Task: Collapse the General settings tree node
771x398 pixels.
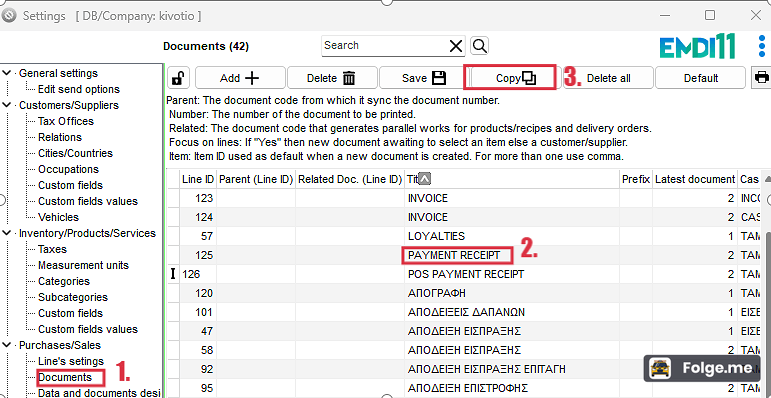Action: pyautogui.click(x=6, y=73)
